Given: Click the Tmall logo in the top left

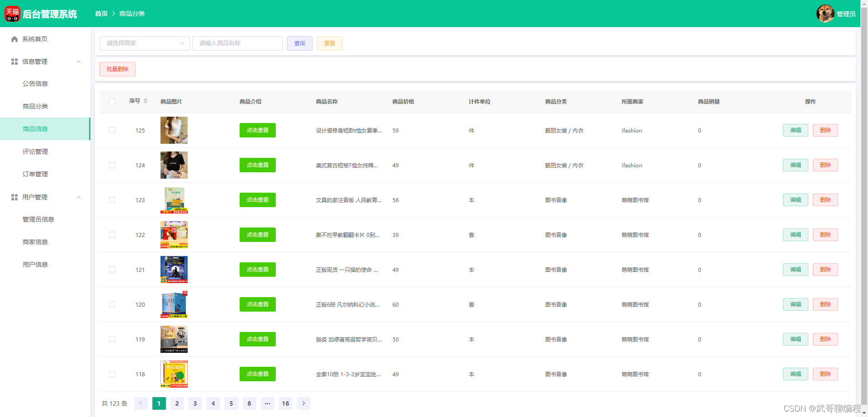Looking at the screenshot, I should [x=12, y=14].
